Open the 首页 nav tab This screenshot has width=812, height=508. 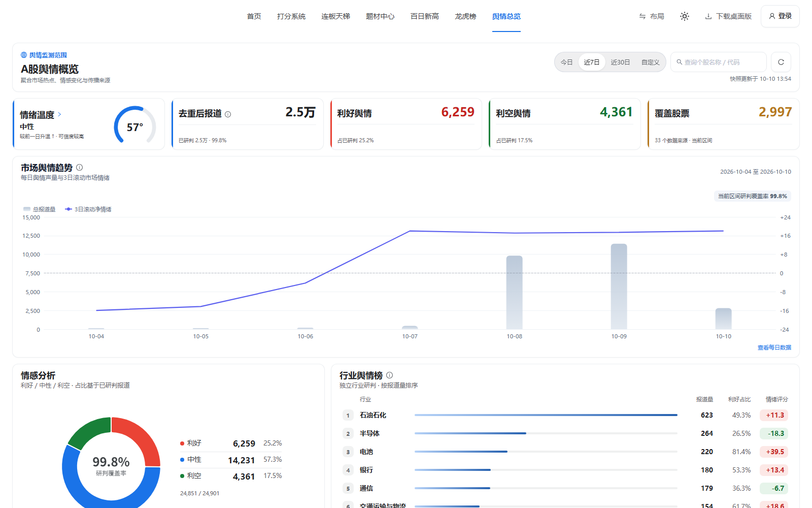[254, 16]
